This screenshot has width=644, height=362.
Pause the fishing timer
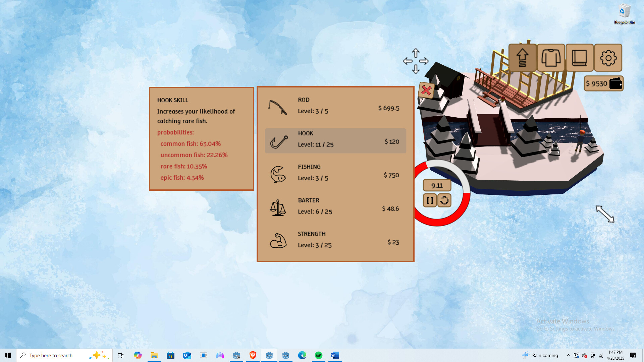tap(430, 200)
